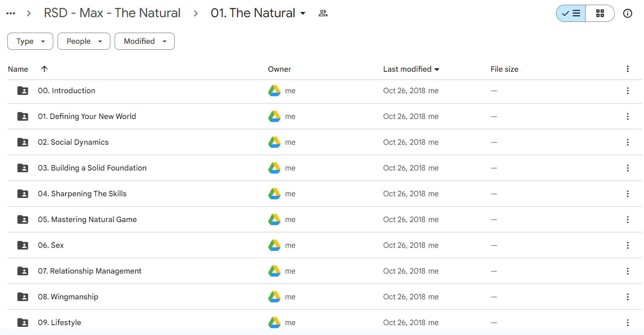The width and height of the screenshot is (644, 335).
Task: Select the 02. Social Dynamics folder name
Action: coord(73,142)
